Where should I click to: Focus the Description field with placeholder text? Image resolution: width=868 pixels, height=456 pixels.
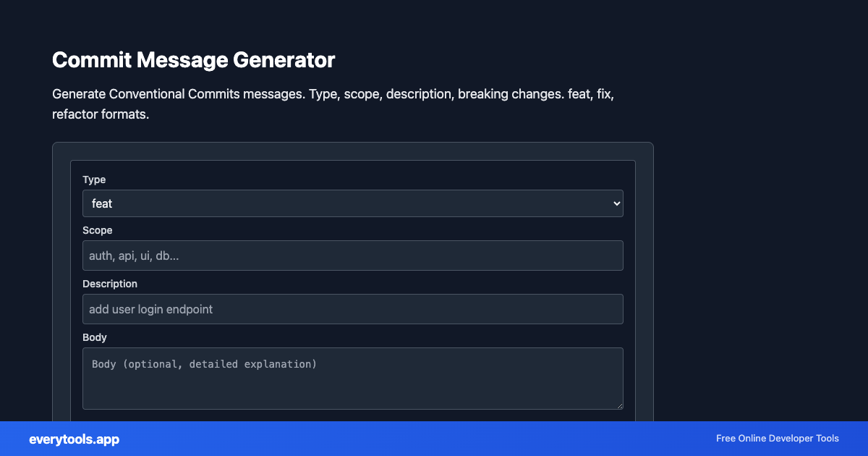click(353, 309)
